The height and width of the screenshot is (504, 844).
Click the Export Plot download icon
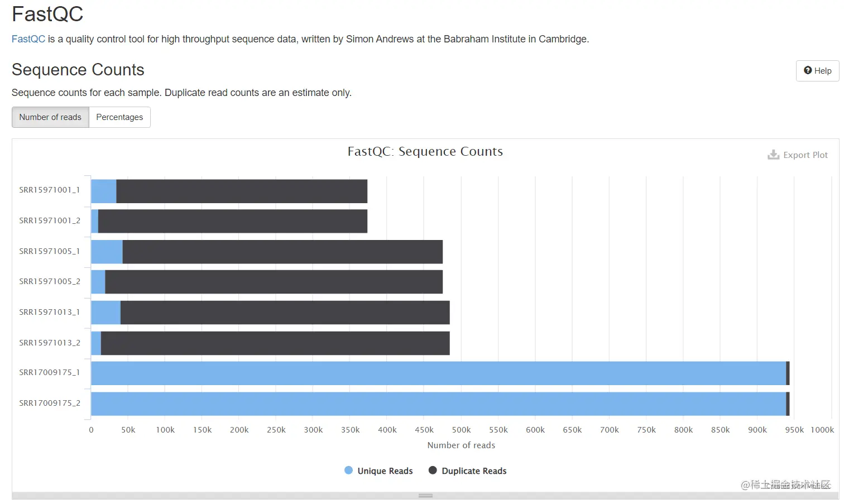point(773,155)
